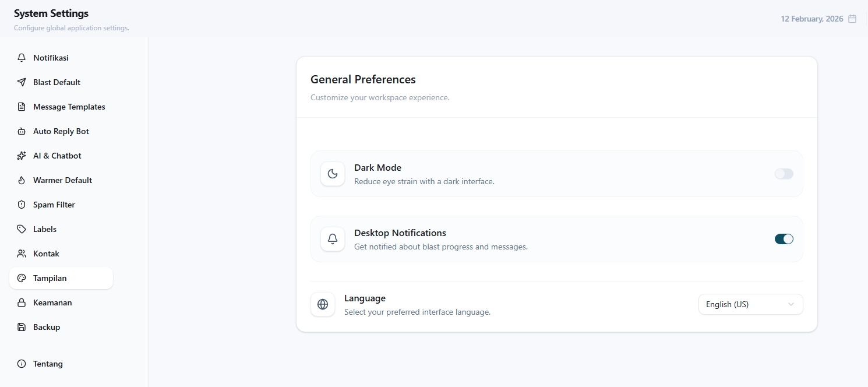The image size is (868, 387).
Task: Click the sparkle icon for AI & Chatbot
Action: click(22, 156)
